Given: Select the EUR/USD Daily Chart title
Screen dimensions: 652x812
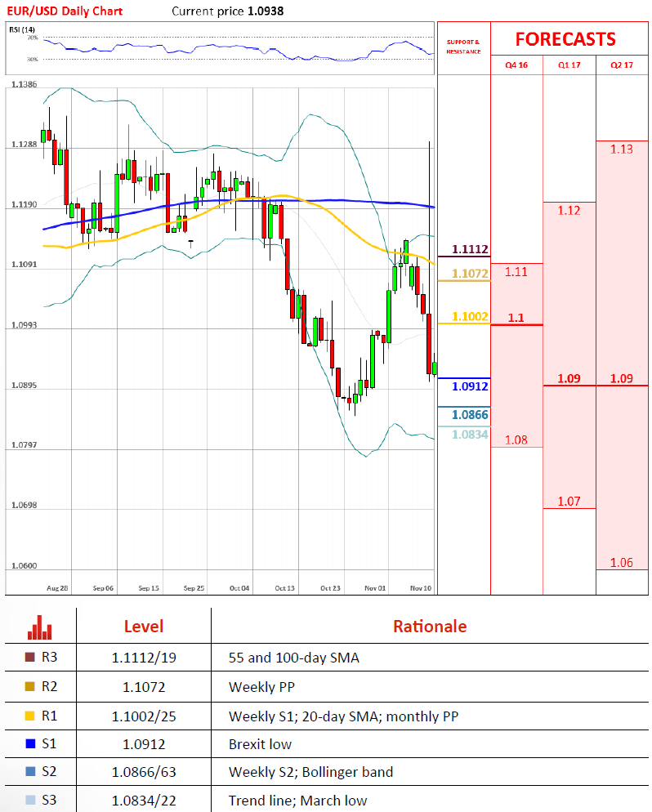Looking at the screenshot, I should point(65,11).
